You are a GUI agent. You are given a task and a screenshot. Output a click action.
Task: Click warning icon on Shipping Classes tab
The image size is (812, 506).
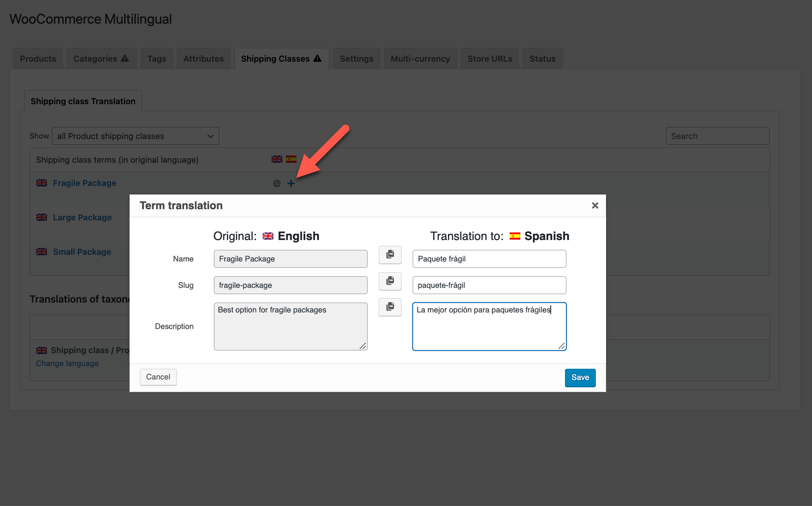(x=318, y=58)
